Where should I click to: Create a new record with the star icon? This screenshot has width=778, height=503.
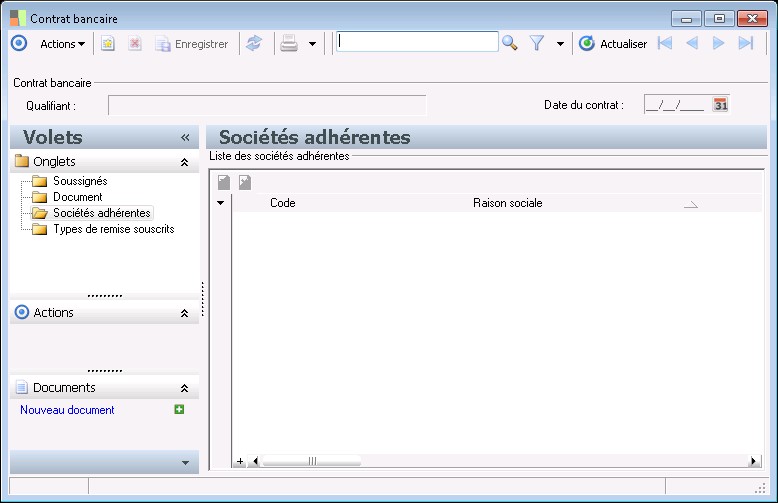108,44
